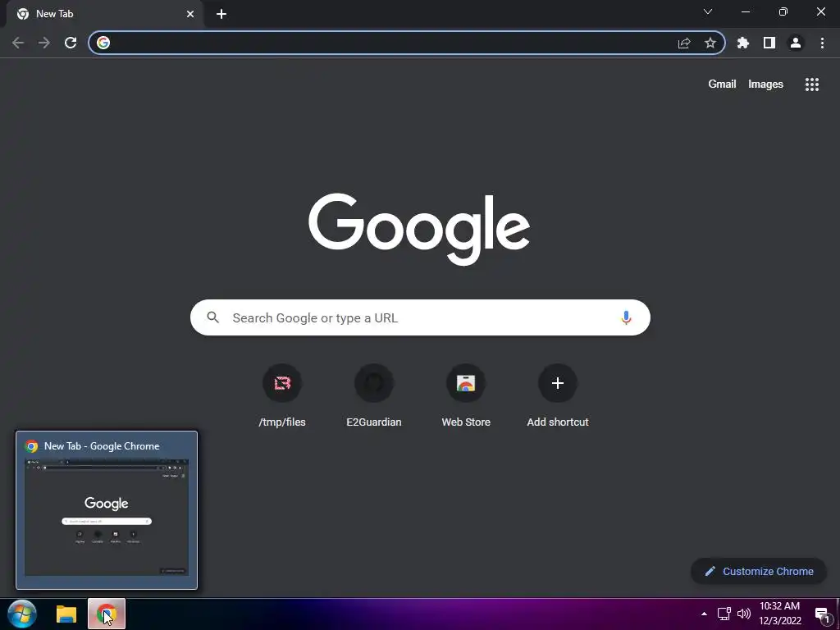Show hidden system tray icons
Image resolution: width=840 pixels, height=630 pixels.
(704, 614)
